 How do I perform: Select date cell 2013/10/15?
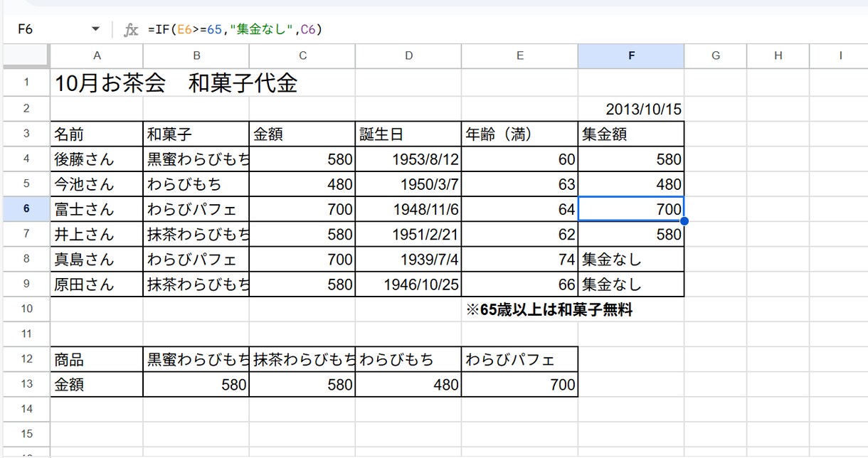pos(631,110)
